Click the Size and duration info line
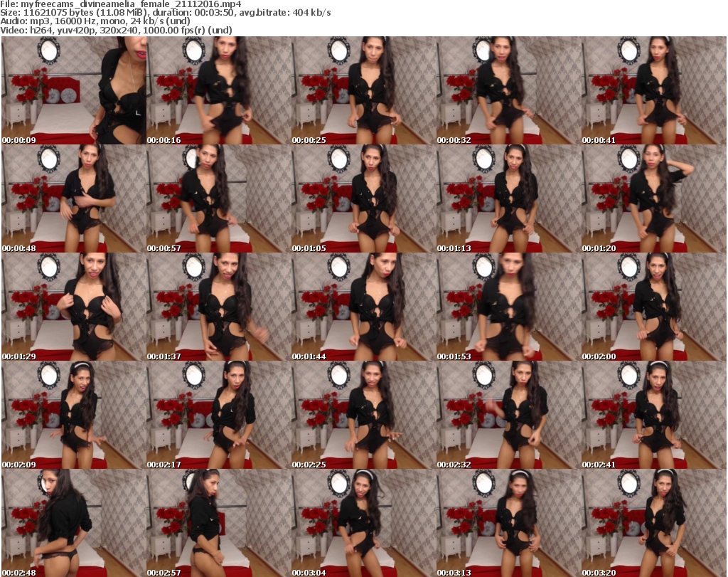 166,13
